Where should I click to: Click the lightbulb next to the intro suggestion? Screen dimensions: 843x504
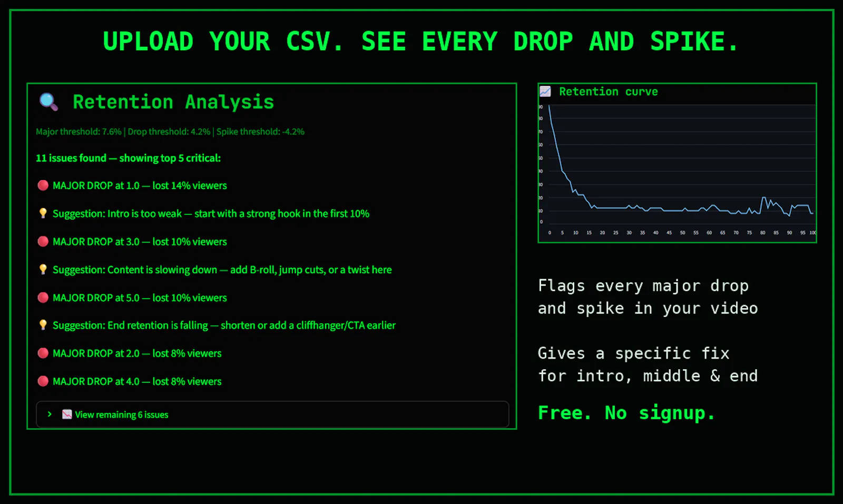43,213
